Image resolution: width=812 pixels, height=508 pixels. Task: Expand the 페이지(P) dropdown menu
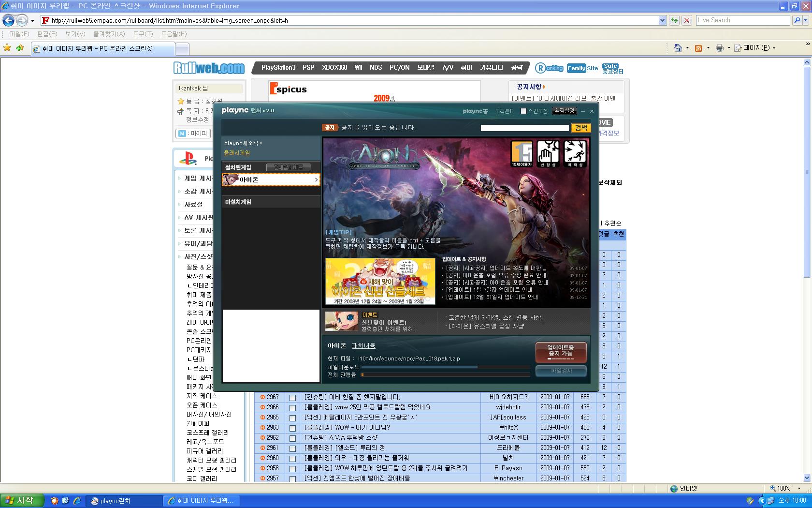(774, 48)
